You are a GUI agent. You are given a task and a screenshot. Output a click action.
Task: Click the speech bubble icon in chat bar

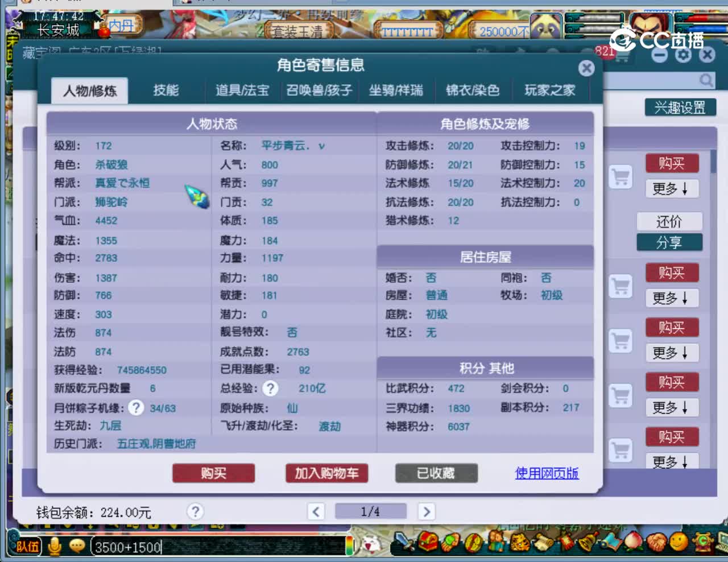77,546
